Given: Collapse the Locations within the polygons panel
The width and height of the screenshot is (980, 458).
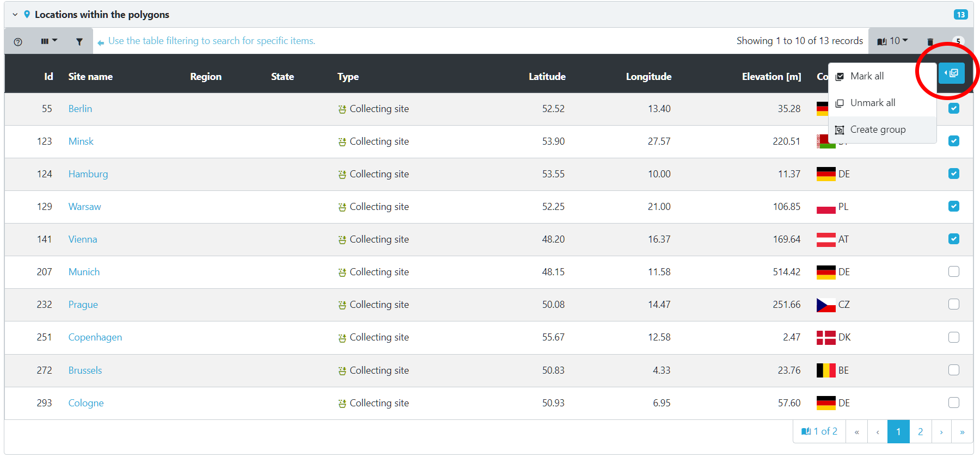Looking at the screenshot, I should click(x=15, y=15).
